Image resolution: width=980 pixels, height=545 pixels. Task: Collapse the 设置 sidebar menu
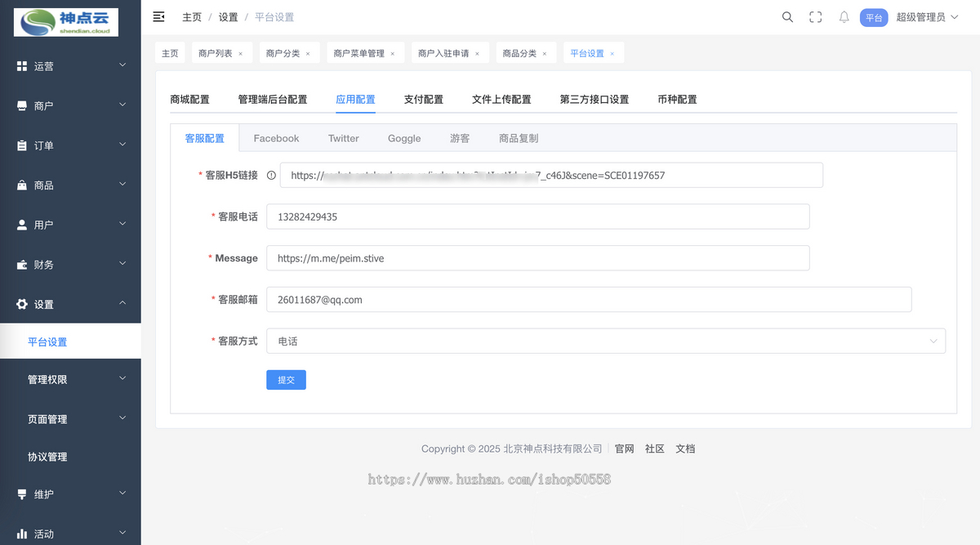[122, 303]
